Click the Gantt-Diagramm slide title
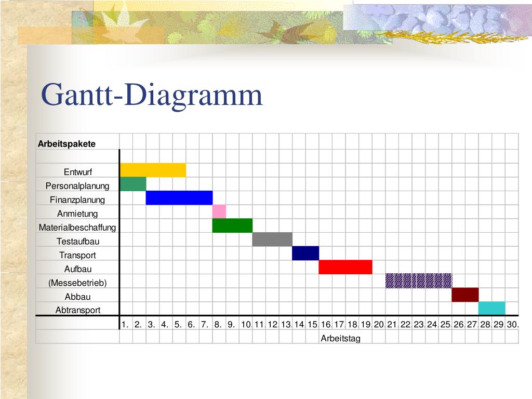Image resolution: width=532 pixels, height=399 pixels. [x=152, y=95]
